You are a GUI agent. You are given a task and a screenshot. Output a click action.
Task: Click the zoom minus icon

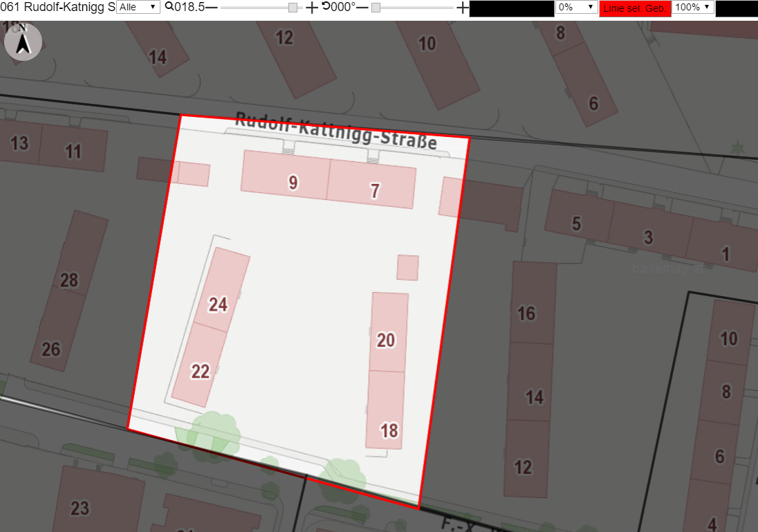click(212, 7)
